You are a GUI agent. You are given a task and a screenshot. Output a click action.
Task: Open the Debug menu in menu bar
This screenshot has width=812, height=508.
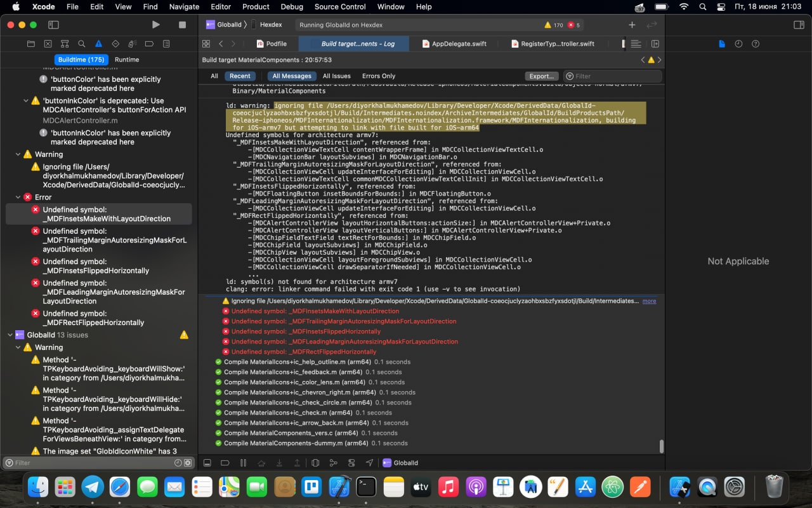292,7
